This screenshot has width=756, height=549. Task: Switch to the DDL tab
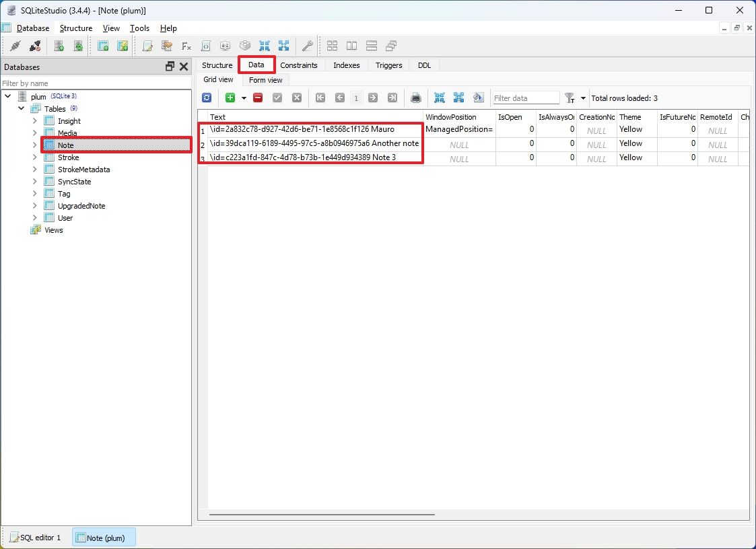point(424,65)
